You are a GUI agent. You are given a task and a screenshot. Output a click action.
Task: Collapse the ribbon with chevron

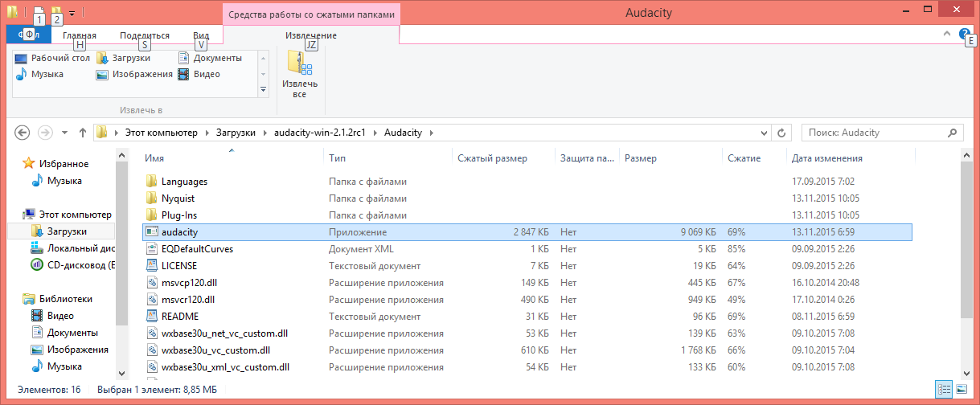(x=946, y=34)
